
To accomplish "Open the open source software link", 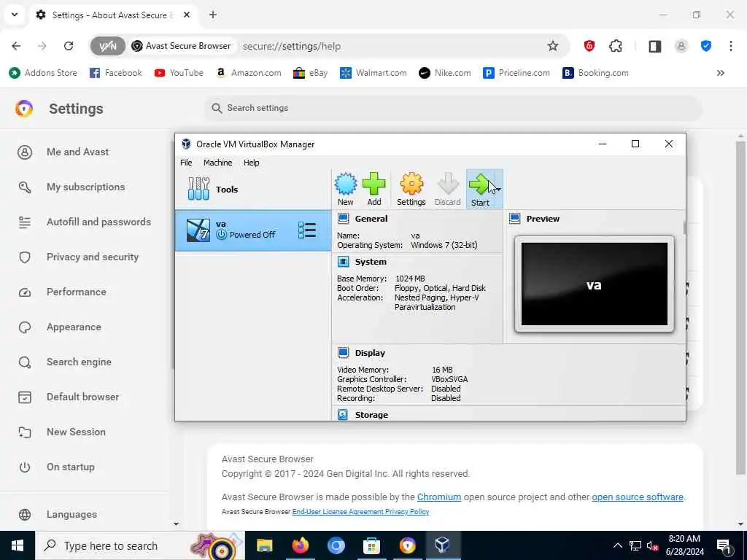I will [x=638, y=497].
